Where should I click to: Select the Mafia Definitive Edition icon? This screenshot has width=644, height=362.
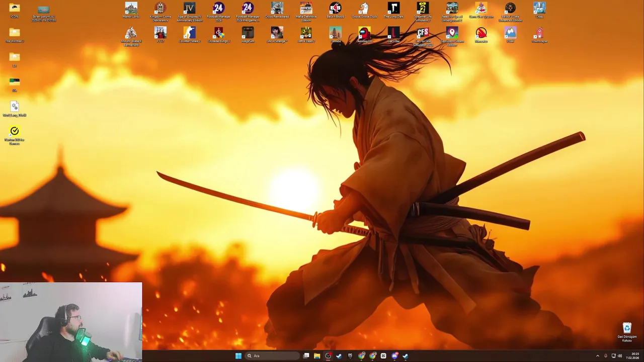tap(306, 12)
